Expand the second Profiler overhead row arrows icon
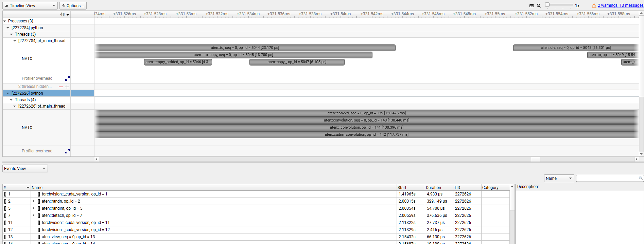Image resolution: width=644 pixels, height=244 pixels. click(x=67, y=151)
